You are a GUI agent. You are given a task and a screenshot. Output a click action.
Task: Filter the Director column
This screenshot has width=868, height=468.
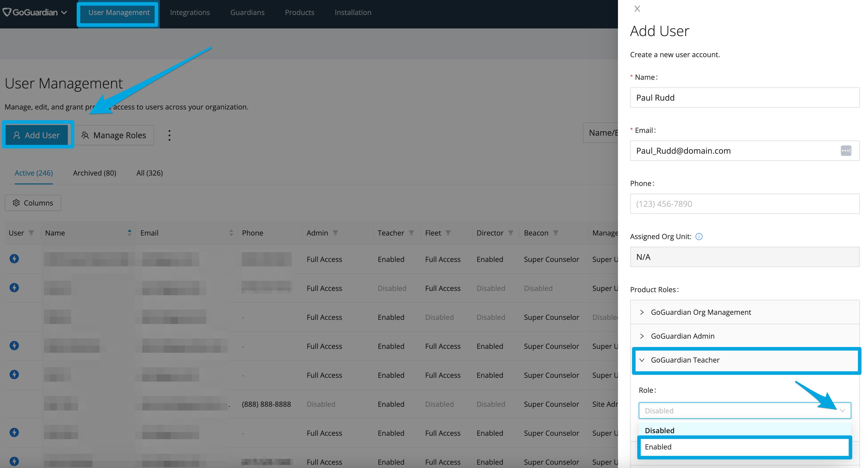click(511, 233)
